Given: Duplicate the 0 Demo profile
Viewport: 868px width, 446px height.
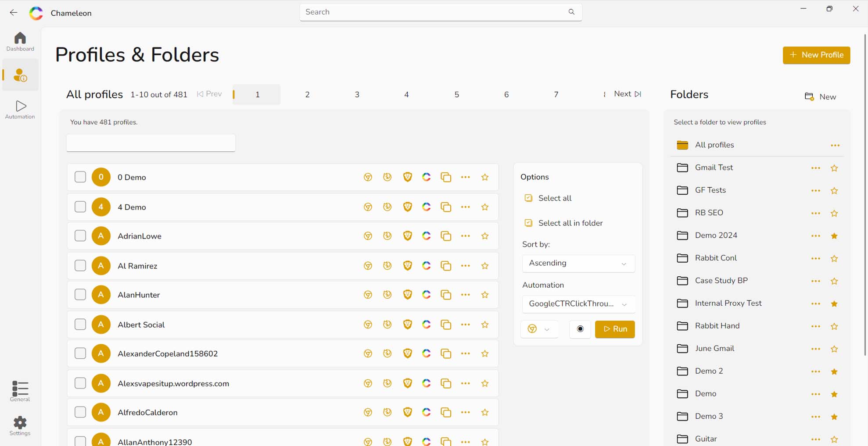Looking at the screenshot, I should [446, 177].
